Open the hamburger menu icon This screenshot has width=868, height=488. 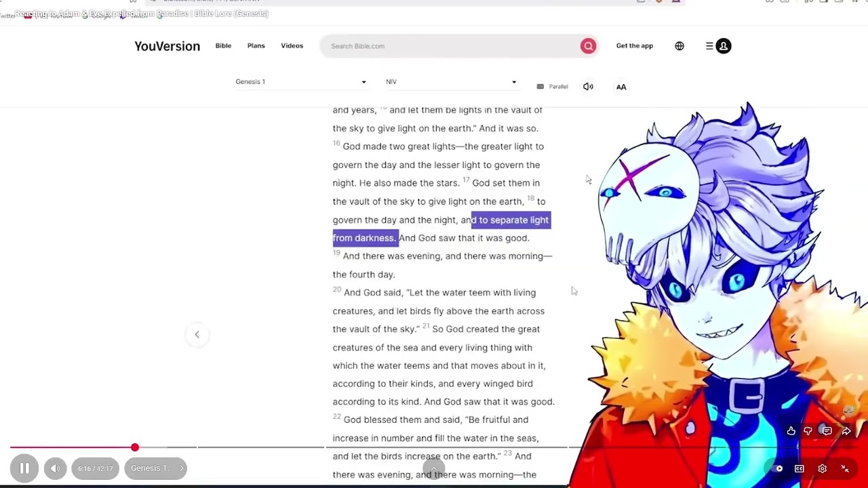coord(709,46)
